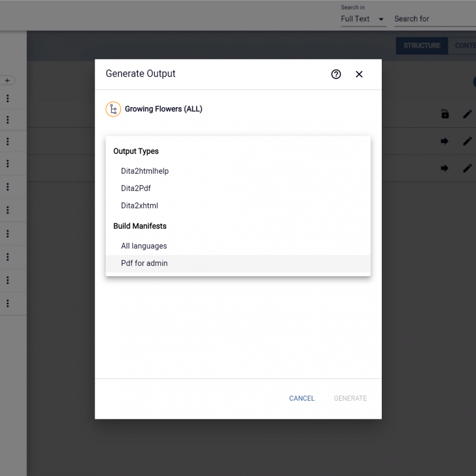
Task: Click the pencil edit icon beside lock
Action: [x=467, y=114]
